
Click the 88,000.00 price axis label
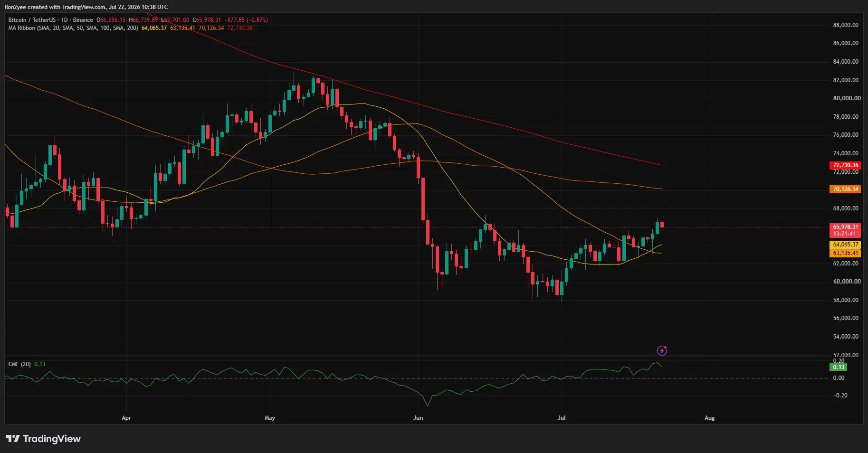(846, 25)
